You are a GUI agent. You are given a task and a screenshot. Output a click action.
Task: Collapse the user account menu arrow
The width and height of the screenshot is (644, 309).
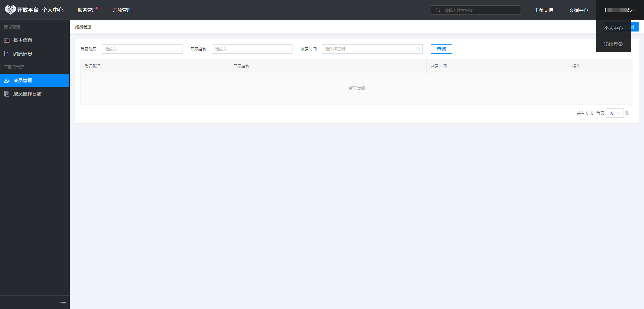point(634,10)
